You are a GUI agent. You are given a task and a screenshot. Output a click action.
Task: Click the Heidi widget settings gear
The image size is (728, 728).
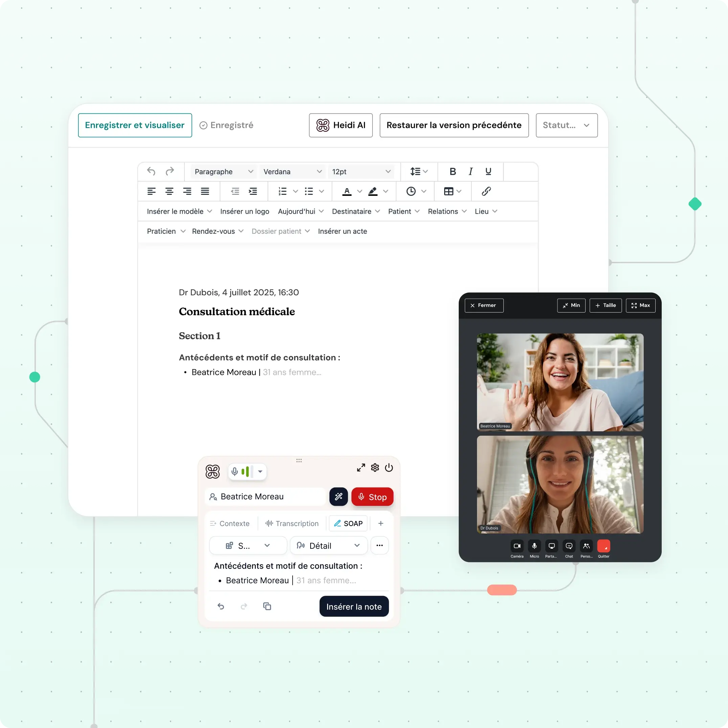[x=374, y=468]
